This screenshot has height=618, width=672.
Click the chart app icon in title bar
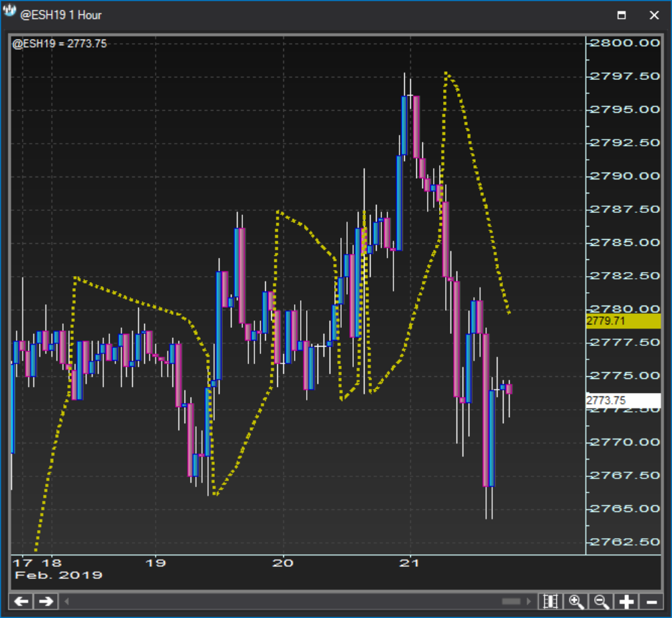[9, 11]
